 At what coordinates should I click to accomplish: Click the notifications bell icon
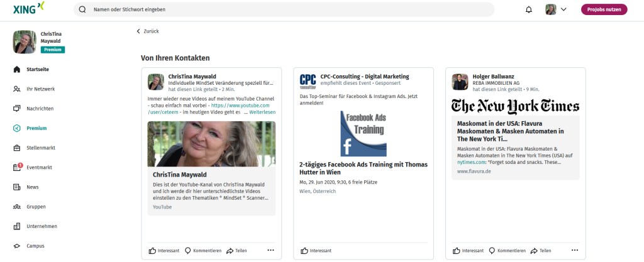pos(528,9)
